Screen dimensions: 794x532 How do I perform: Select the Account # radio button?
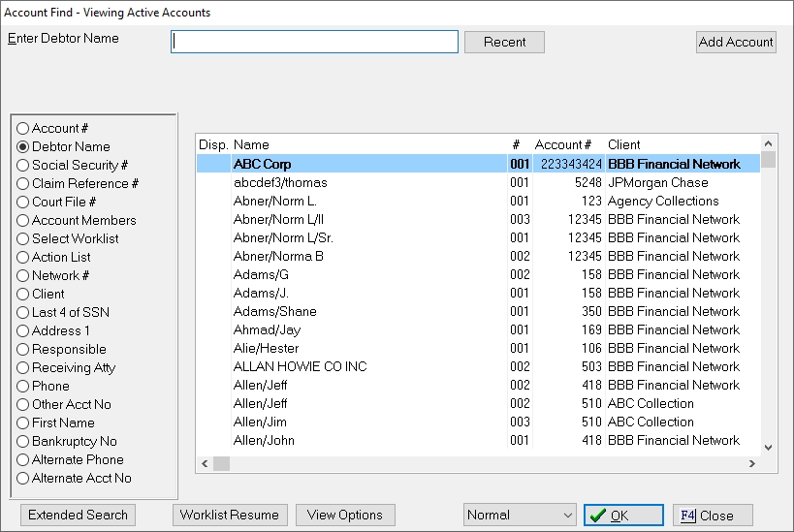click(23, 129)
